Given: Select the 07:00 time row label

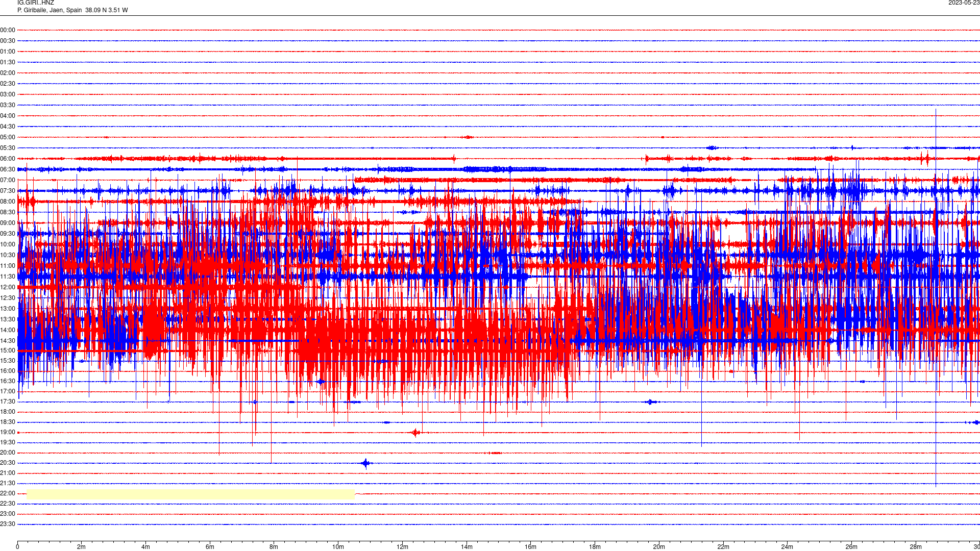Looking at the screenshot, I should [8, 180].
